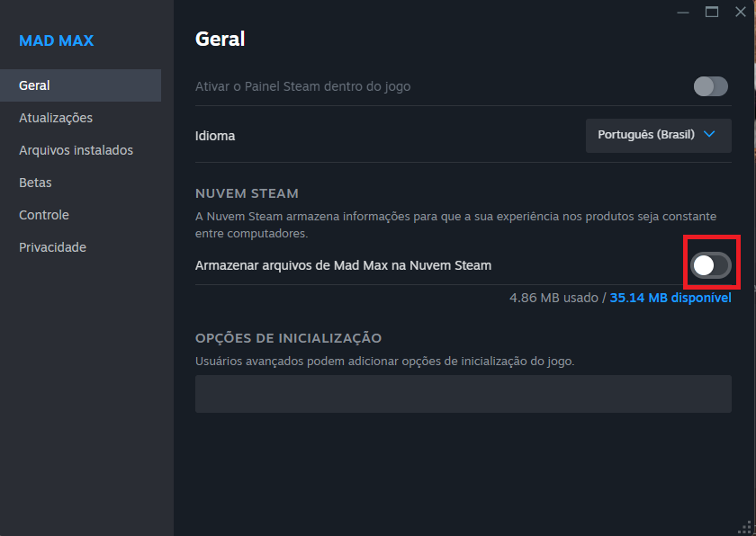Click the NUVEM STEAM section heading
Viewport: 756px width, 536px height.
(247, 193)
